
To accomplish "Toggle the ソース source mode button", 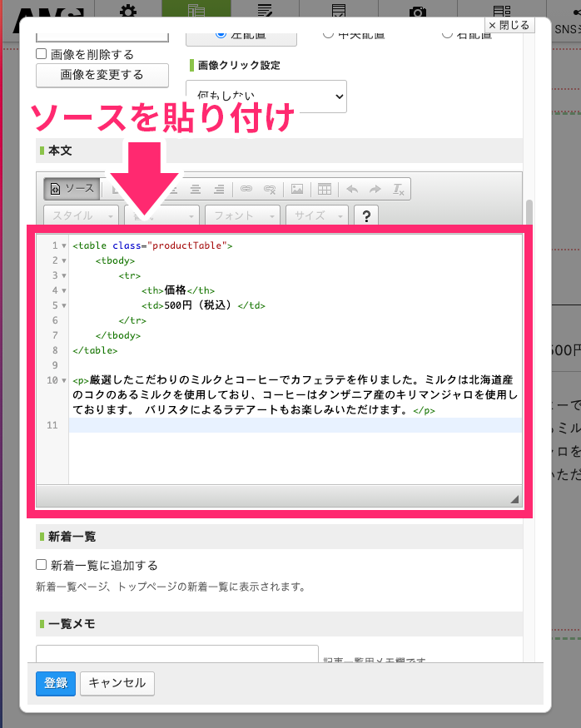I will [x=71, y=189].
